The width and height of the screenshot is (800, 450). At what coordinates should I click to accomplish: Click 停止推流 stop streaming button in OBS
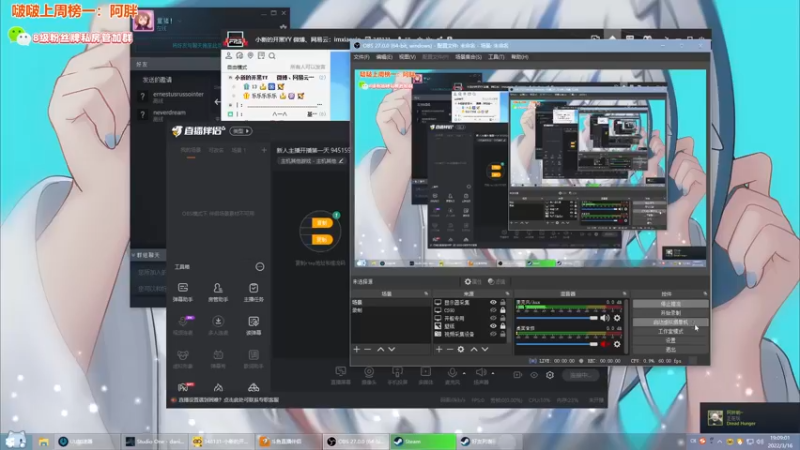pyautogui.click(x=670, y=304)
